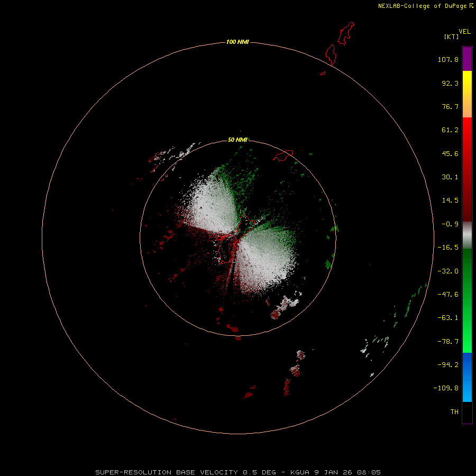Click the -78.7 value on velocity scale
This screenshot has height=476, width=476.
click(x=448, y=342)
